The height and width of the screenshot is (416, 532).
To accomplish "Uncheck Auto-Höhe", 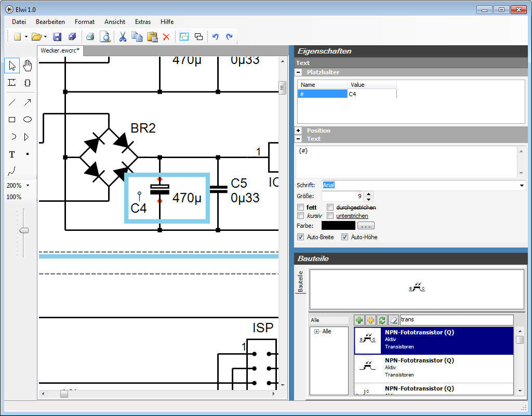I will click(x=345, y=237).
